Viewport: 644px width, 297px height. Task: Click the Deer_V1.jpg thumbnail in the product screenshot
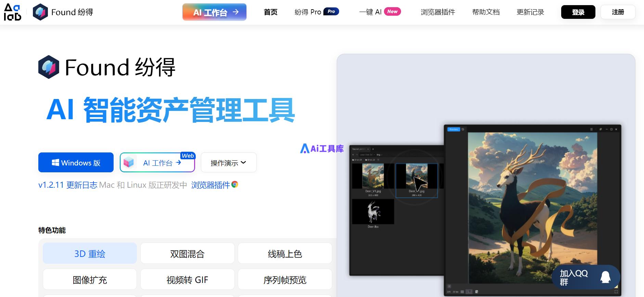[373, 176]
